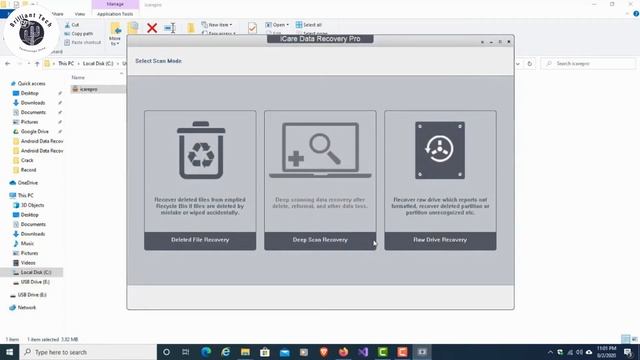Open Mail app from the taskbar
The width and height of the screenshot is (640, 360).
click(284, 352)
